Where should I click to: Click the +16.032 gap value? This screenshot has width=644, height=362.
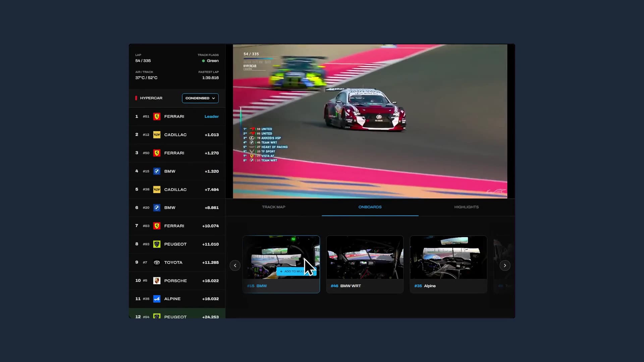210,299
